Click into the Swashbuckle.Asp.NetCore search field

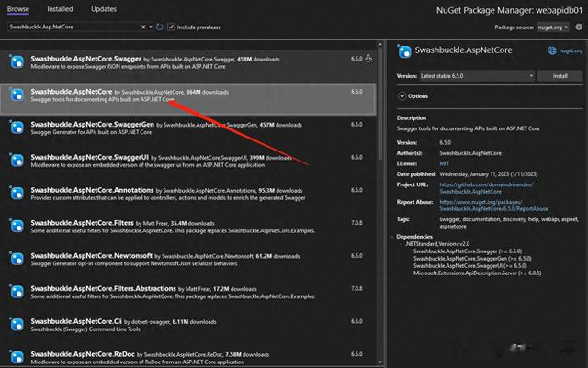[x=74, y=27]
